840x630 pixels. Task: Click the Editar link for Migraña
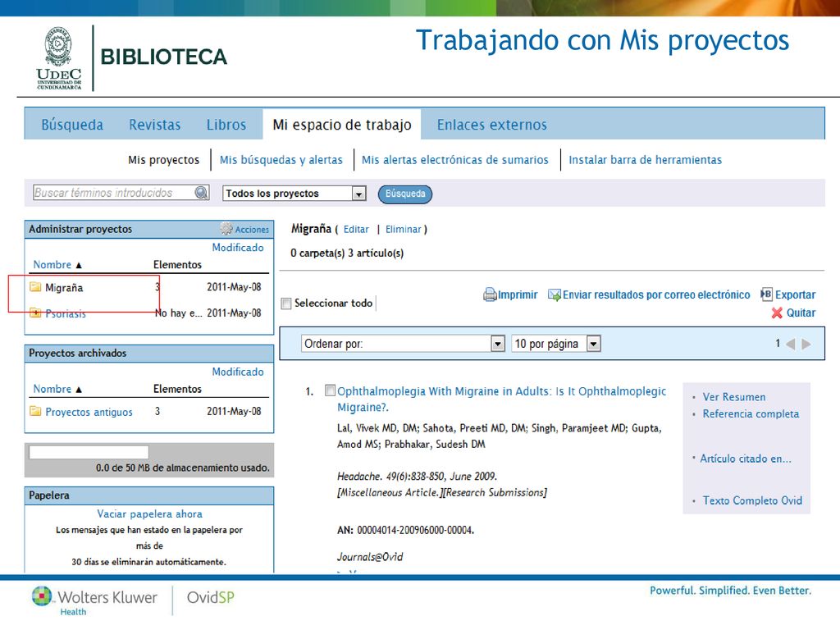point(356,230)
